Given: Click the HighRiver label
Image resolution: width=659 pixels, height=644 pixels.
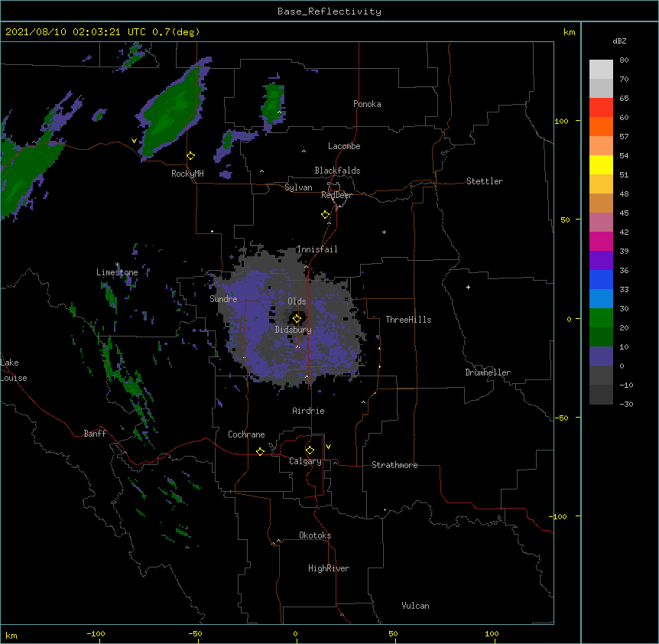Looking at the screenshot, I should pyautogui.click(x=329, y=568).
